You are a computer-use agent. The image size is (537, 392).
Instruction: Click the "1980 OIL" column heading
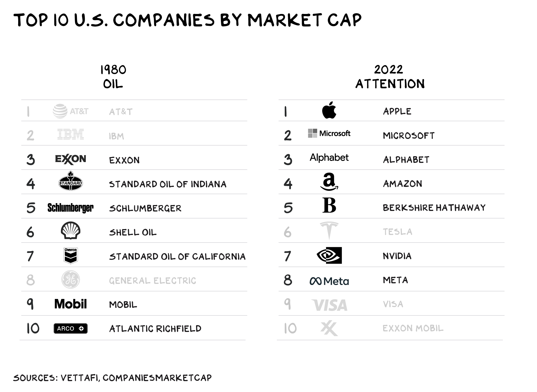(113, 77)
